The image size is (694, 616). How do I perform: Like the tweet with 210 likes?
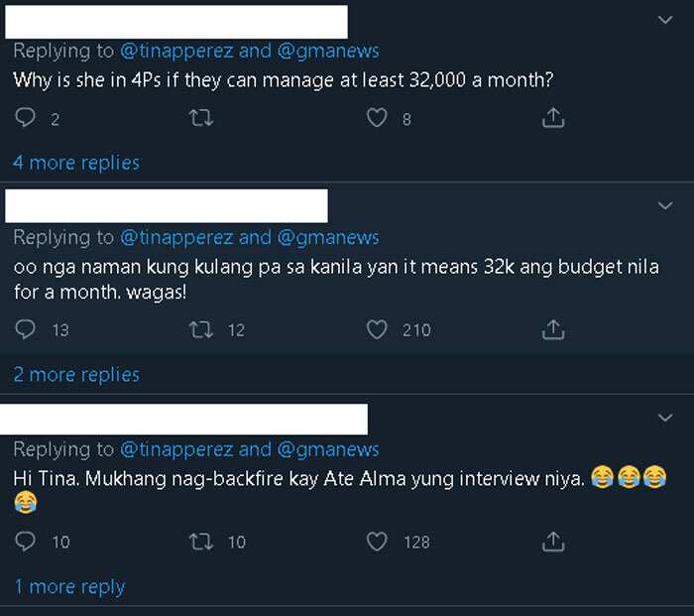click(x=377, y=330)
